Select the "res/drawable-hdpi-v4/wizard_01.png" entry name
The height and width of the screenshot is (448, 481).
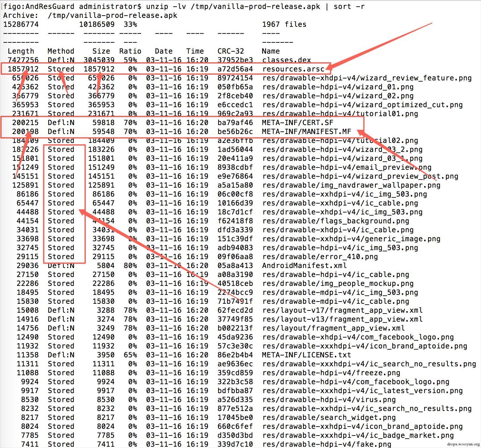338,87
